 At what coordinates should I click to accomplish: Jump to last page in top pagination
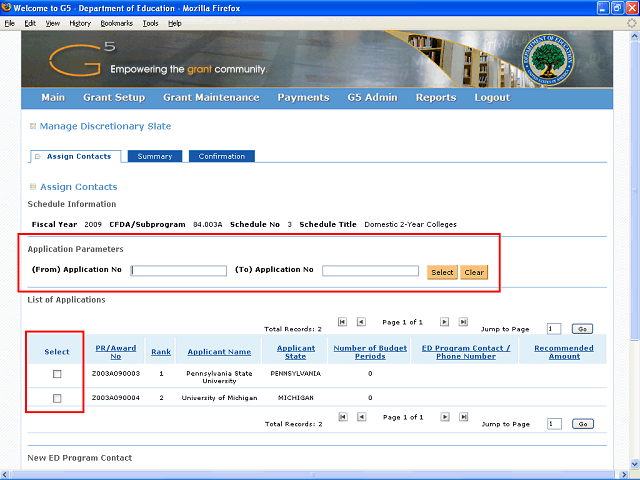tap(463, 322)
